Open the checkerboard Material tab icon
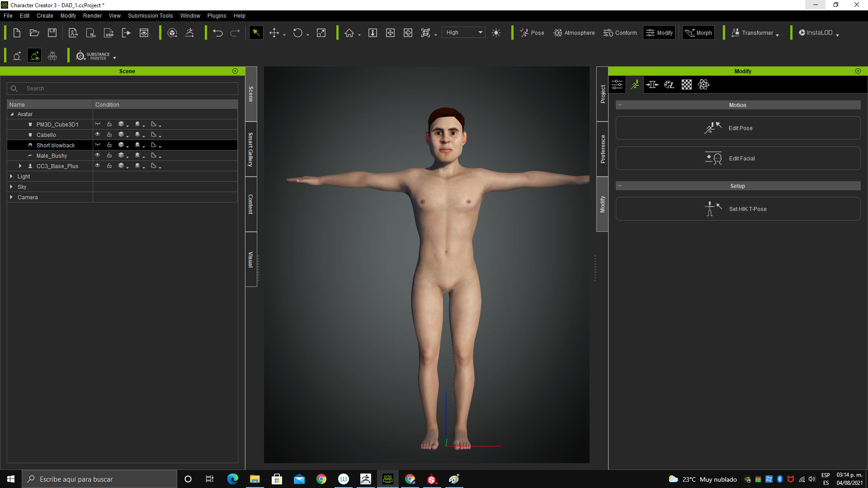 pyautogui.click(x=687, y=84)
